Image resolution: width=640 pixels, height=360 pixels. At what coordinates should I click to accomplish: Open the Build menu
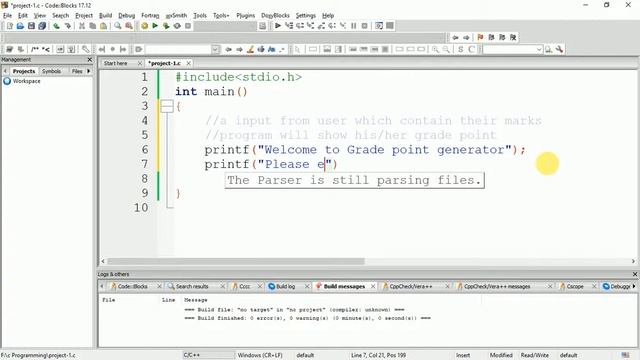pos(105,16)
